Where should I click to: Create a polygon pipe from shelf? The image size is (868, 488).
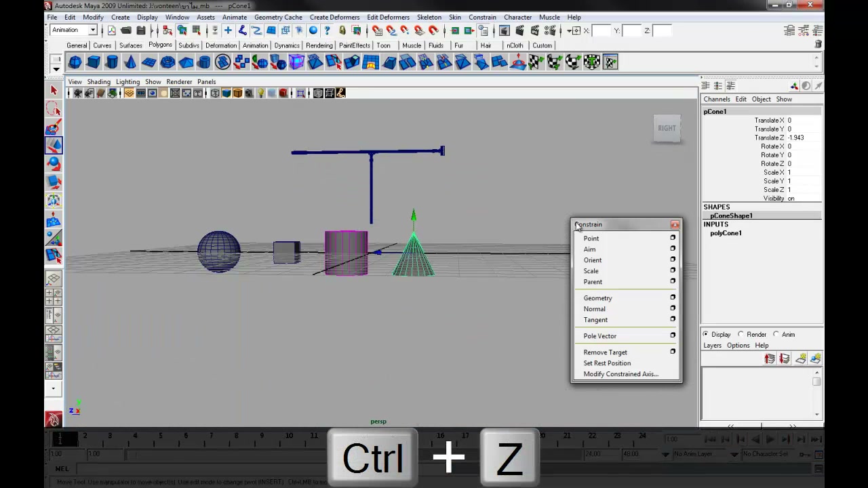[204, 62]
